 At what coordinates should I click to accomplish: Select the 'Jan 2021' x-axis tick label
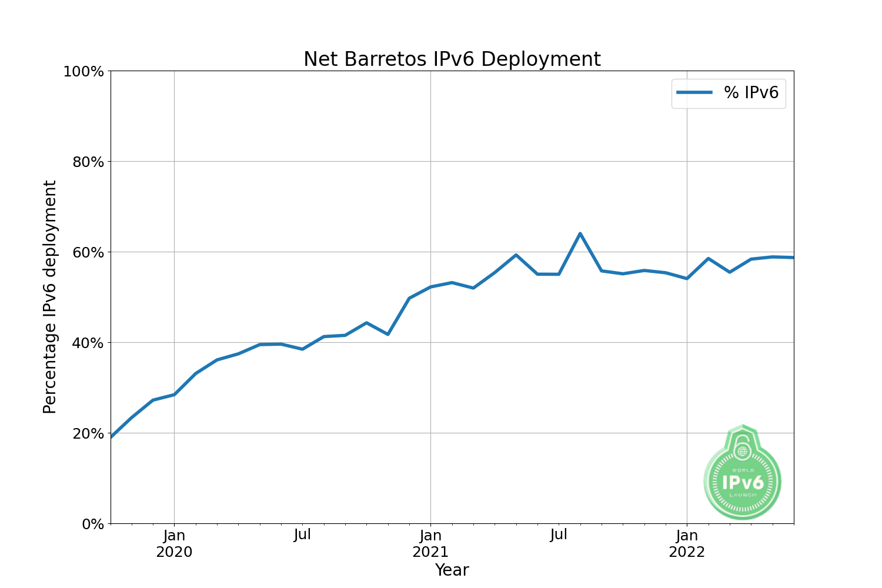(x=430, y=544)
